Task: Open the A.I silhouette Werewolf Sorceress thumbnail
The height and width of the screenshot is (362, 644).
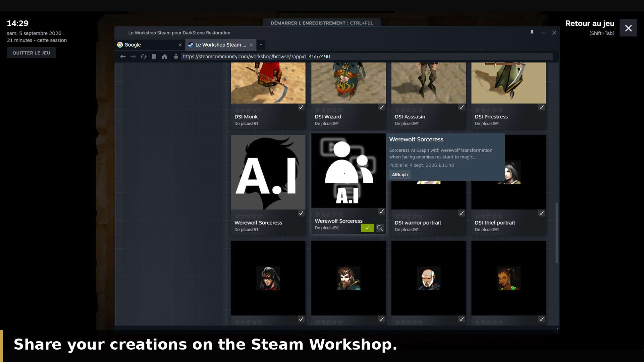Action: click(x=268, y=172)
